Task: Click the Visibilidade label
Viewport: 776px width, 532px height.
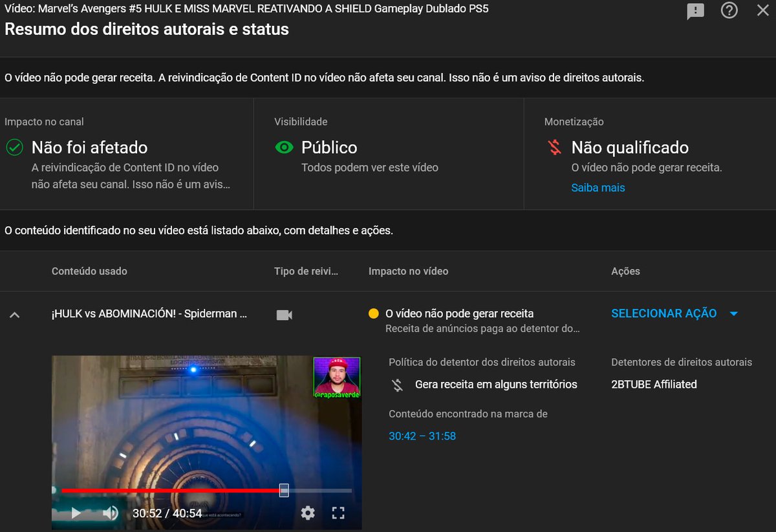Action: tap(301, 122)
